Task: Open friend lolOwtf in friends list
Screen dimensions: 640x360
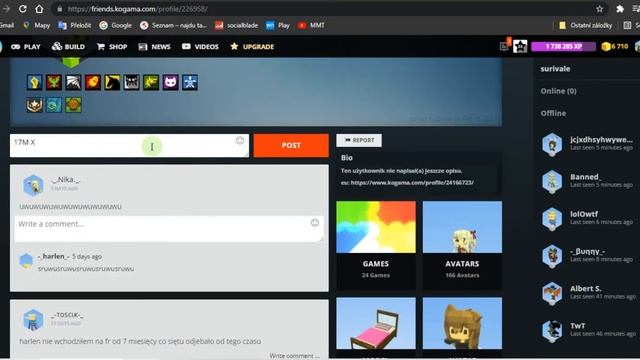Action: [x=588, y=218]
